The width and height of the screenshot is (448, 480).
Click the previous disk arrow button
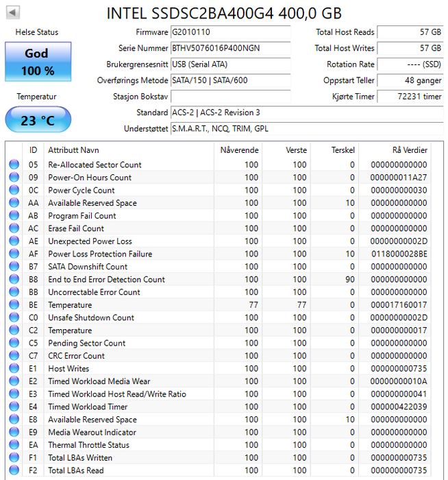coord(12,13)
